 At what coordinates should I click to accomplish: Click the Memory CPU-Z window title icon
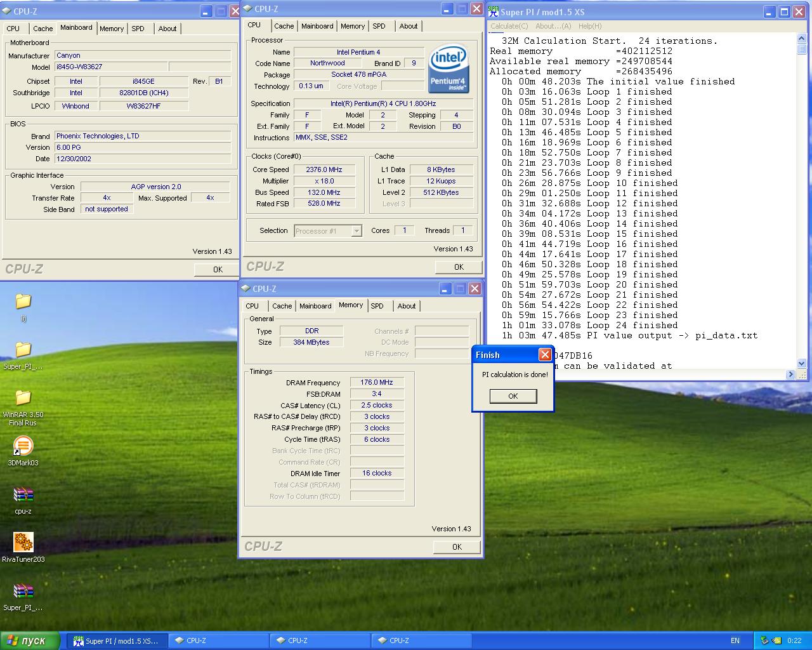click(x=245, y=288)
